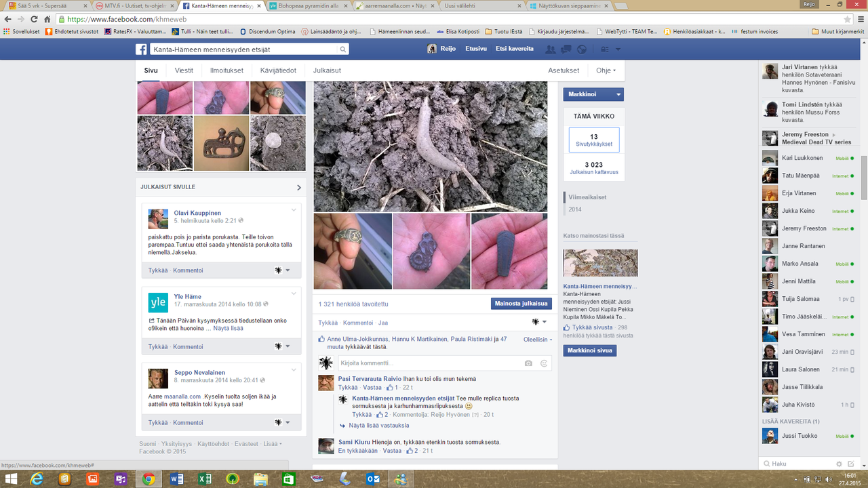The width and height of the screenshot is (868, 488).
Task: Open Internet Explorer from taskbar
Action: (x=37, y=479)
